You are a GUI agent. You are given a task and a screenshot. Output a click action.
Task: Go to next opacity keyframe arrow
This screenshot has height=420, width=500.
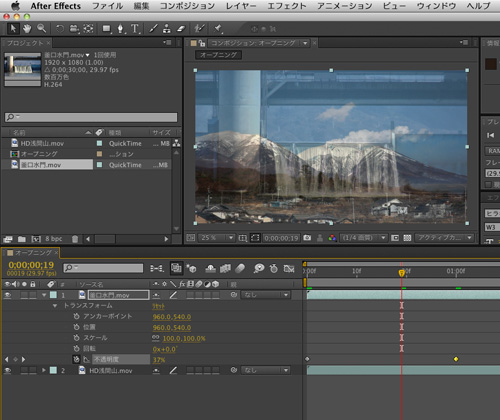click(x=23, y=360)
